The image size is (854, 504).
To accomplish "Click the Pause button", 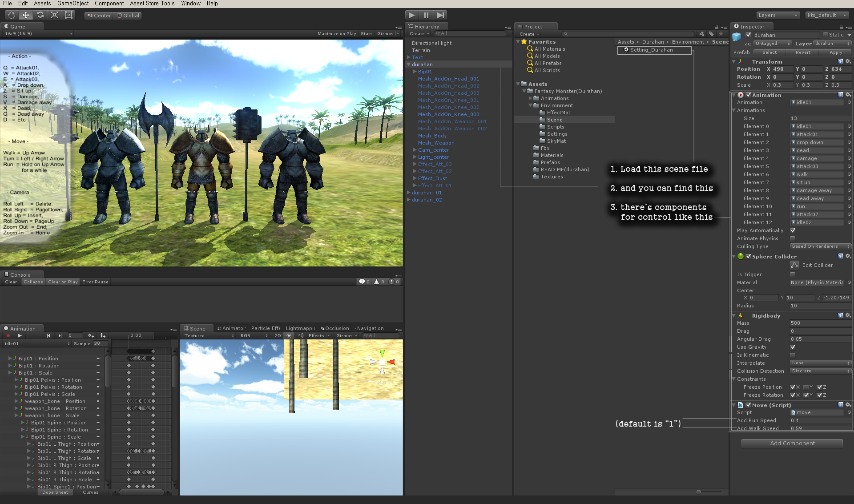I will coord(426,15).
